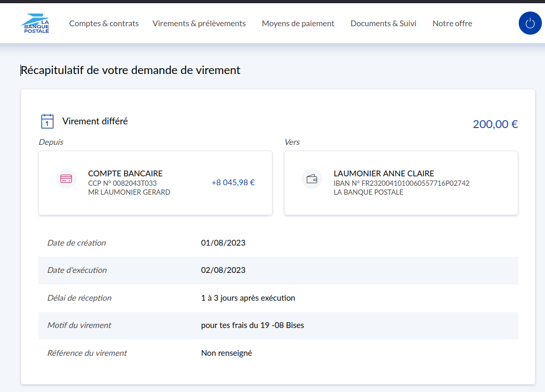Image resolution: width=545 pixels, height=392 pixels.
Task: Click the power logout icon
Action: click(530, 23)
